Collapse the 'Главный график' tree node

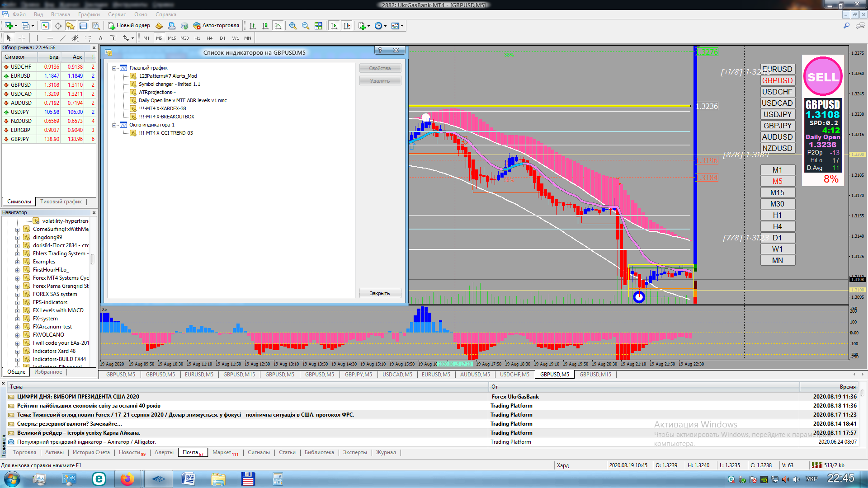(x=114, y=68)
